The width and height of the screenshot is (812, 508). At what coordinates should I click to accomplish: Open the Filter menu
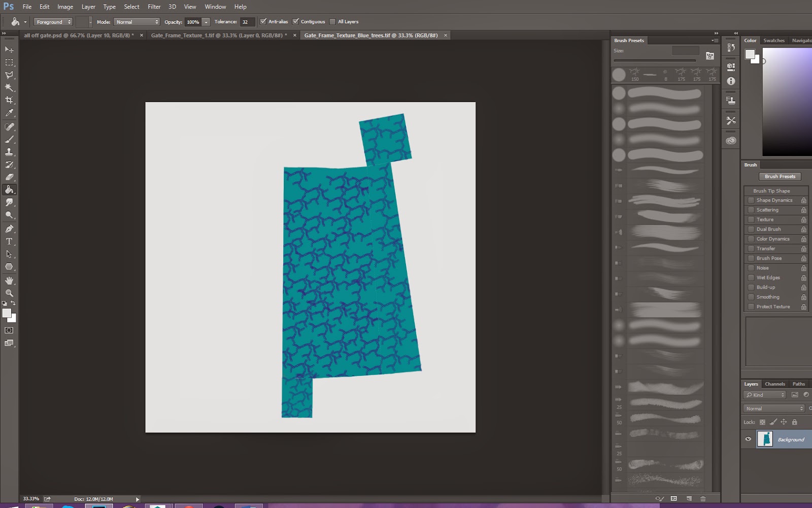click(x=154, y=7)
